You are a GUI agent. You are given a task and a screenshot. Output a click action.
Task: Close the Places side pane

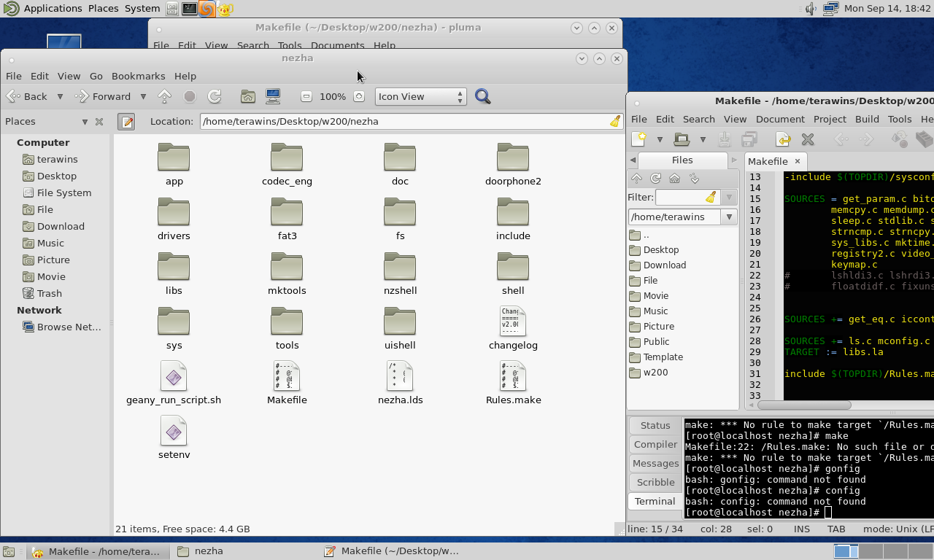99,122
